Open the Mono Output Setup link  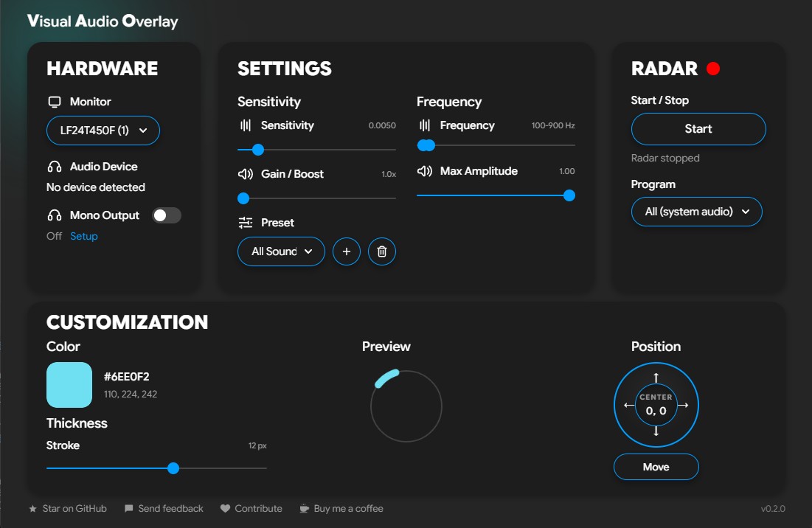tap(84, 236)
